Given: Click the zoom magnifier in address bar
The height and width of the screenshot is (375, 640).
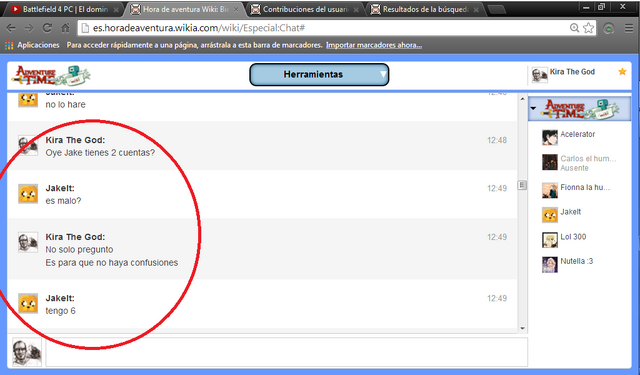Looking at the screenshot, I should [x=574, y=28].
